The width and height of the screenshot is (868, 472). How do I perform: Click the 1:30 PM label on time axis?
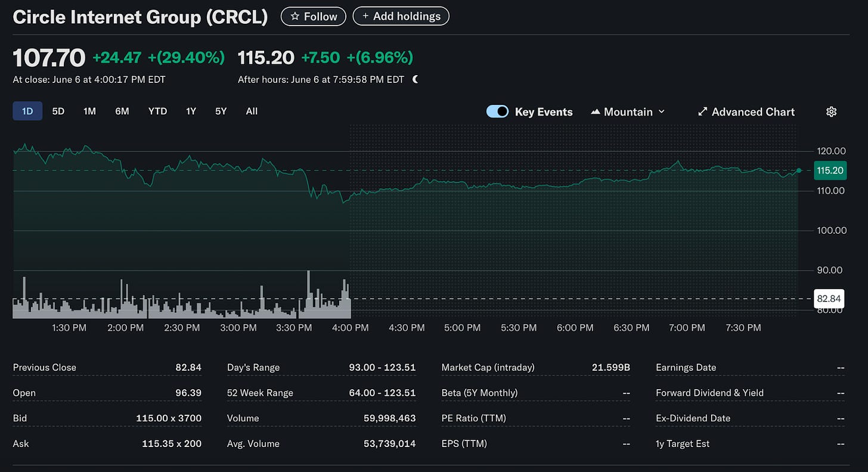tap(70, 328)
